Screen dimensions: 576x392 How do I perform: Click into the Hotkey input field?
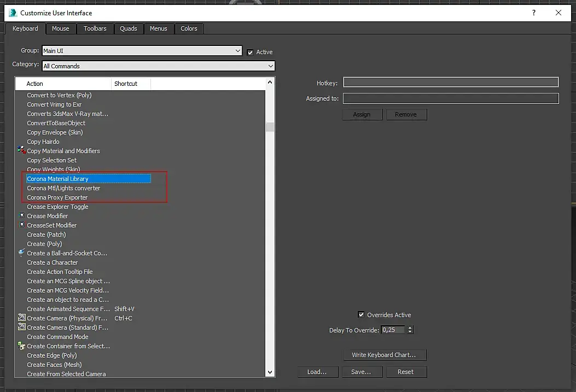(x=451, y=82)
